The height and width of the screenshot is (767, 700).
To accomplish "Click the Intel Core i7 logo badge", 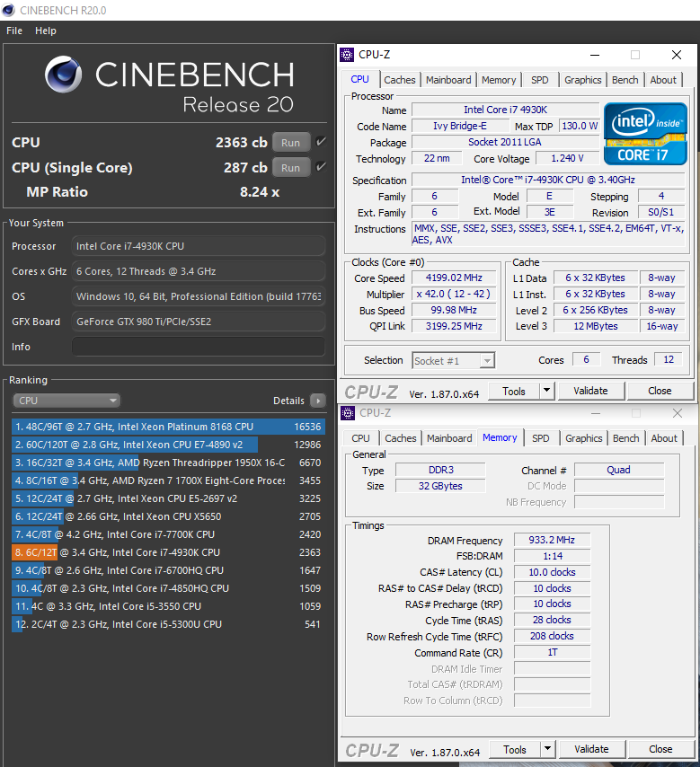I will (645, 134).
